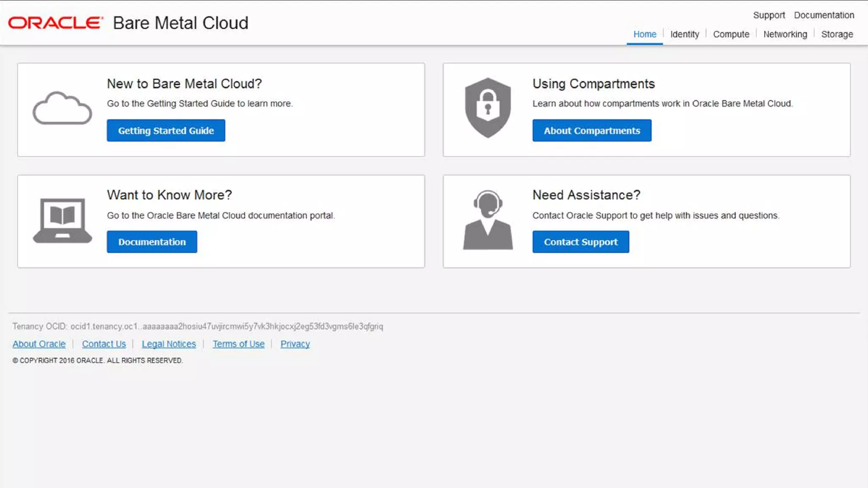Click the shield lock compartments icon
The image size is (868, 488).
[488, 108]
